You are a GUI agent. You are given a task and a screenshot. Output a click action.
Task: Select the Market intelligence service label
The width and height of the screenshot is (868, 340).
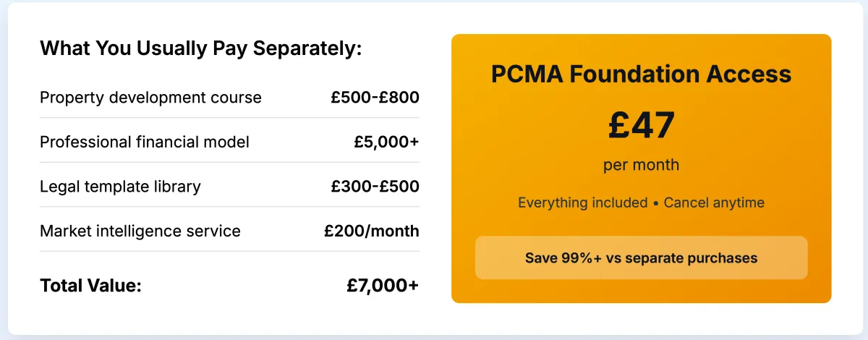(140, 231)
